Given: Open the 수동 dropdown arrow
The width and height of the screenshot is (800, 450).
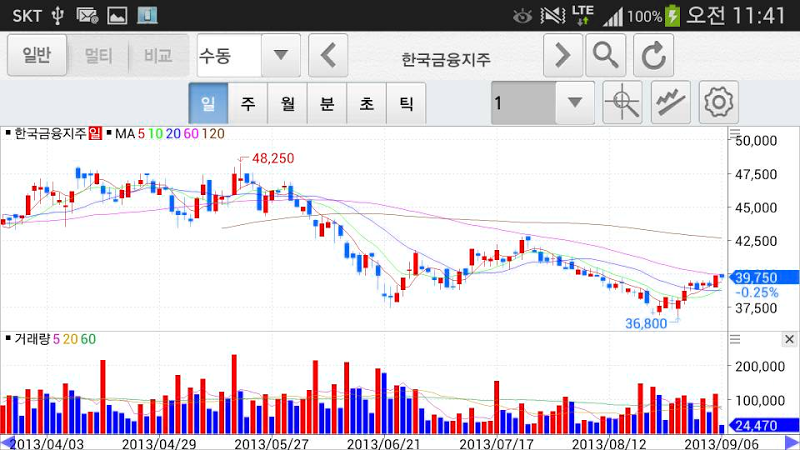Looking at the screenshot, I should (281, 55).
